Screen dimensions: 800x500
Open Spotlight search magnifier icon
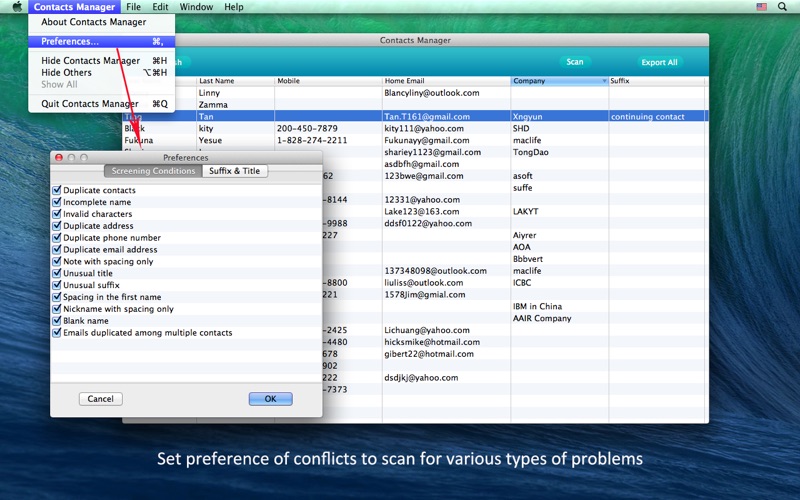[x=782, y=7]
